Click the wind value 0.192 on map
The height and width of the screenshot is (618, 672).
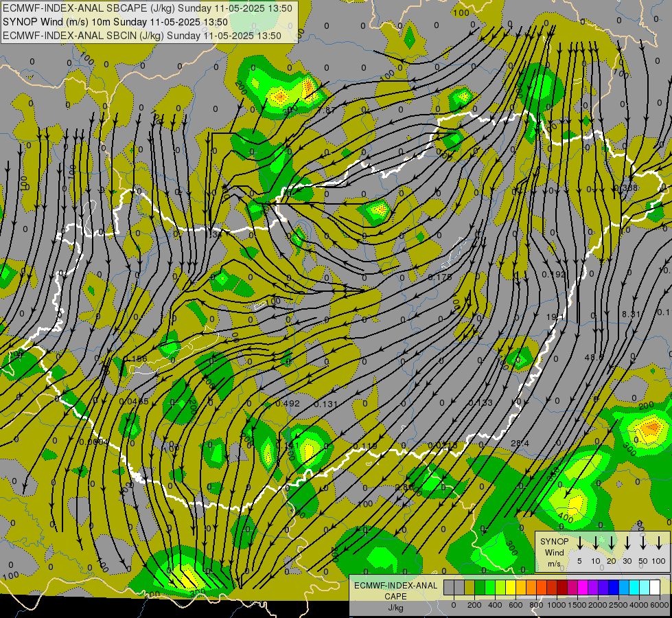point(554,274)
